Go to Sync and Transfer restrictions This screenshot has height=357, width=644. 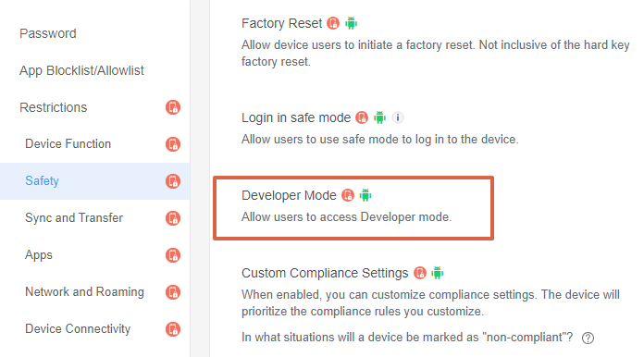pyautogui.click(x=74, y=218)
